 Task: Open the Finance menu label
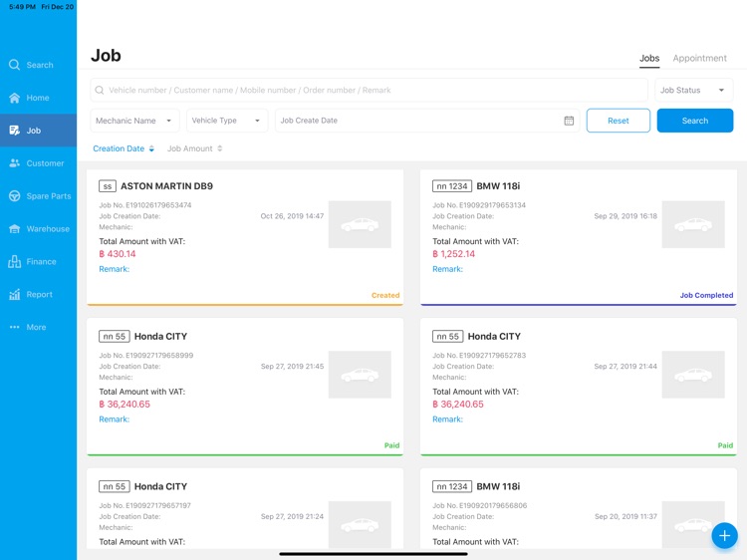point(42,262)
